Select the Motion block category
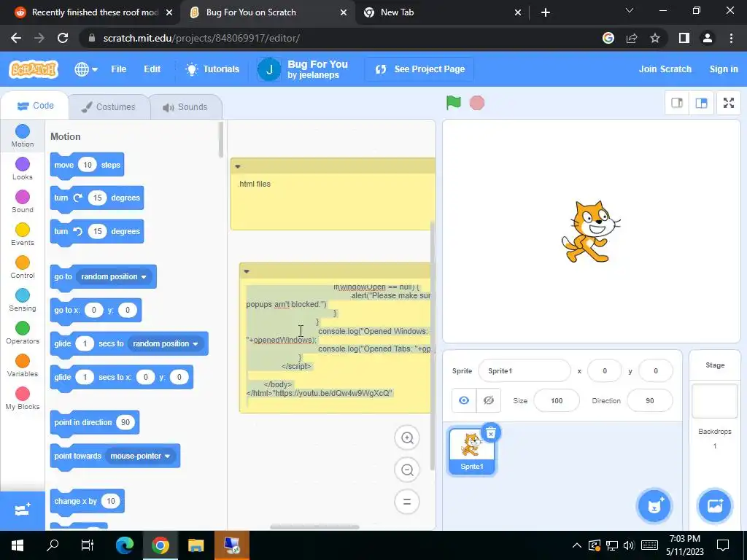The image size is (747, 560). [x=23, y=136]
